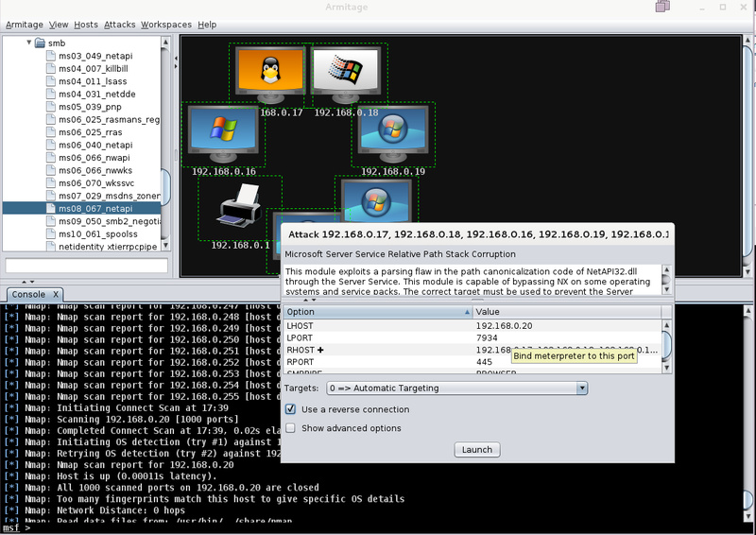Click the ms03_049_netapi module file icon
The width and height of the screenshot is (756, 535).
51,56
